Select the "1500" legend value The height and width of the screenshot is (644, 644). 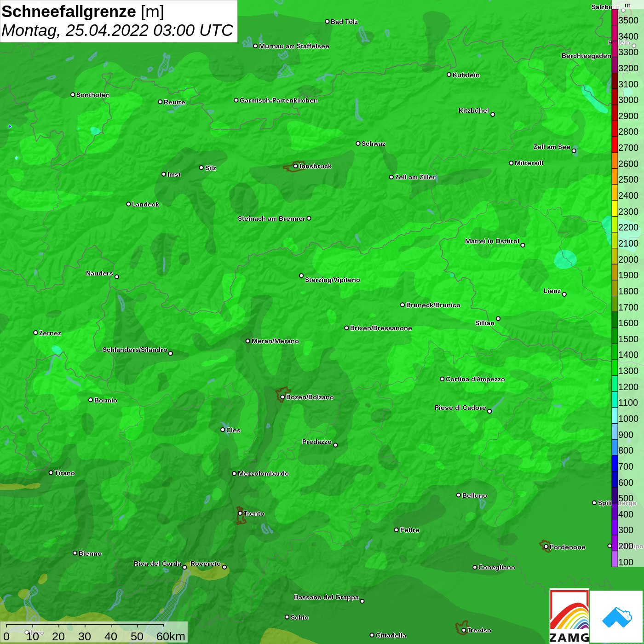(628, 339)
